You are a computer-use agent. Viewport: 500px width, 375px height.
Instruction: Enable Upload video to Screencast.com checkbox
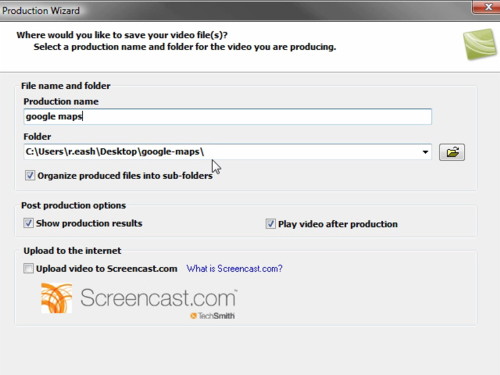[28, 268]
